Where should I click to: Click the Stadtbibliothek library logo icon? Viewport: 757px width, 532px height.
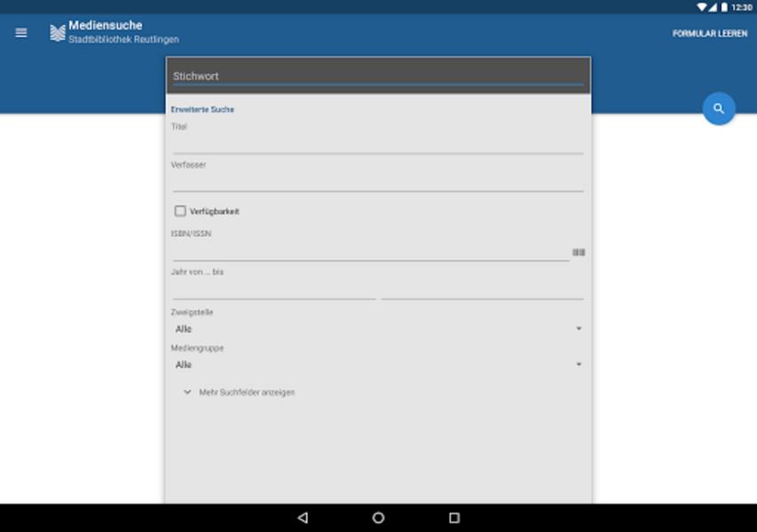coord(58,34)
